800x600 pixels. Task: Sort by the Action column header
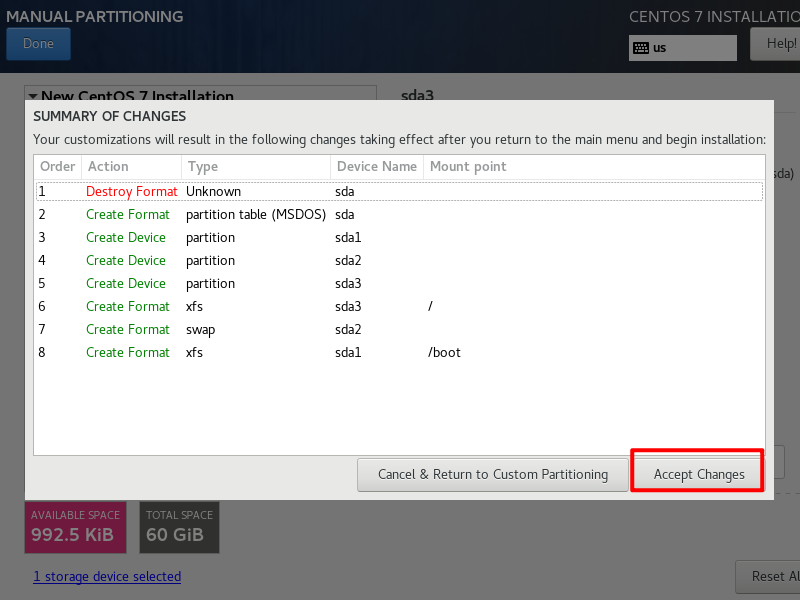coord(132,166)
